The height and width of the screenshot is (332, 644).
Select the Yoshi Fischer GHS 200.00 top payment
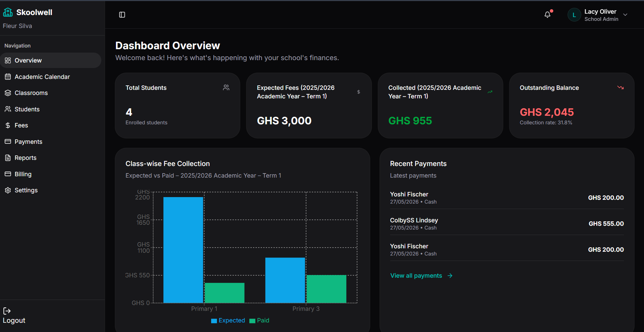(x=507, y=198)
